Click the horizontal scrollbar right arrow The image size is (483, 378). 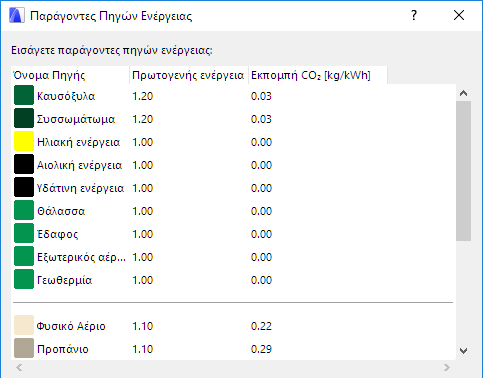pyautogui.click(x=447, y=367)
